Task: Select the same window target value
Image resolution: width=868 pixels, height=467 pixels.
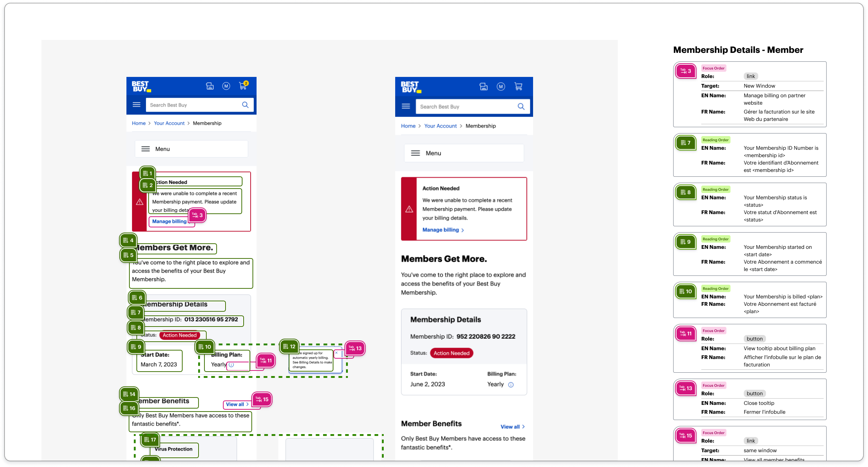Action: [760, 451]
